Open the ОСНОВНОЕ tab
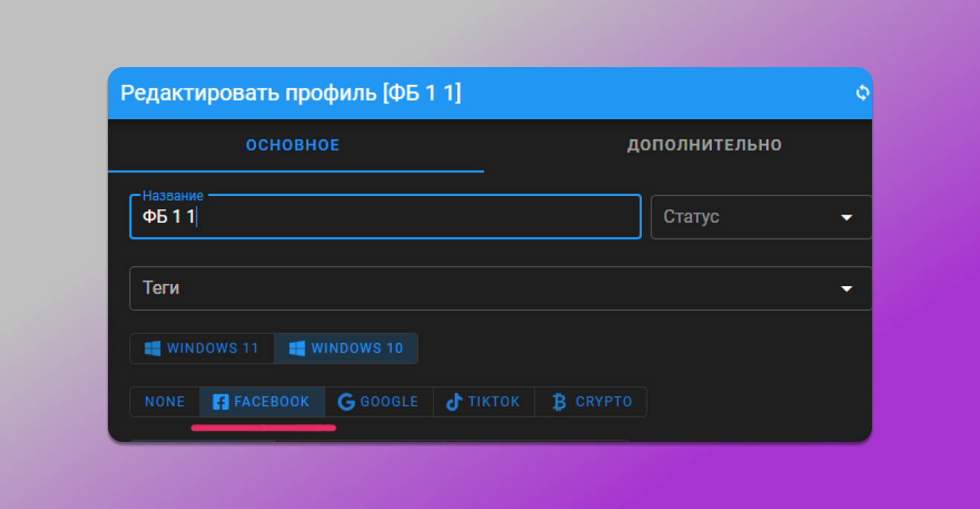The width and height of the screenshot is (980, 509). (293, 145)
